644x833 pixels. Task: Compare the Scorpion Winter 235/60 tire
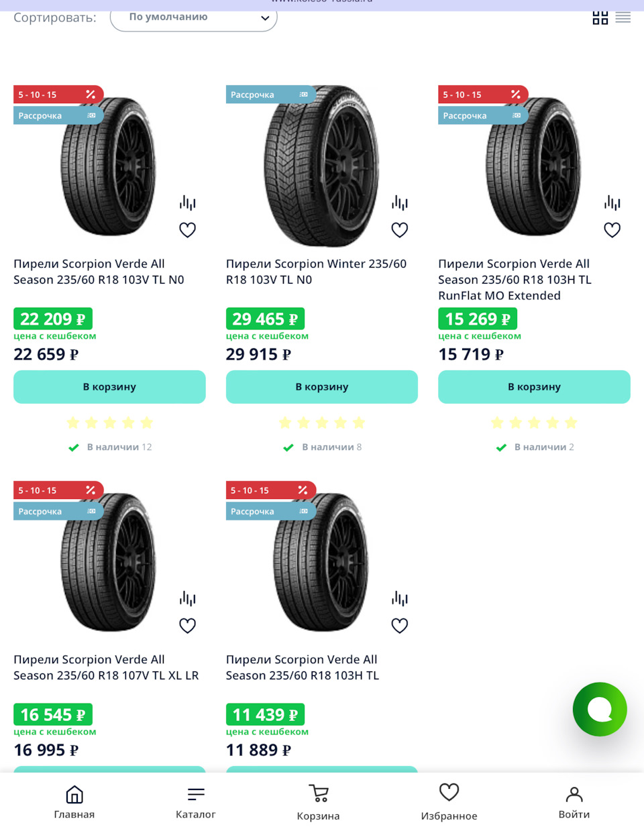click(400, 202)
